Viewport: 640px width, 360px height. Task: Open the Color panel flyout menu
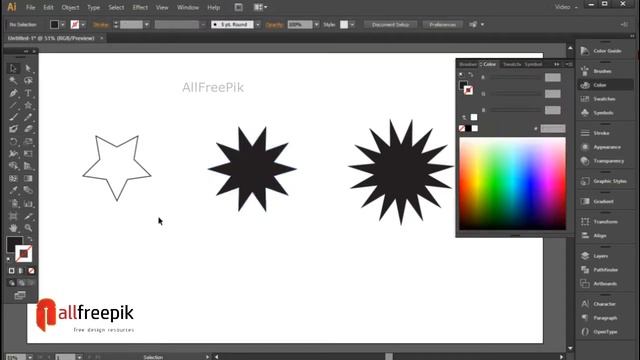[x=569, y=64]
